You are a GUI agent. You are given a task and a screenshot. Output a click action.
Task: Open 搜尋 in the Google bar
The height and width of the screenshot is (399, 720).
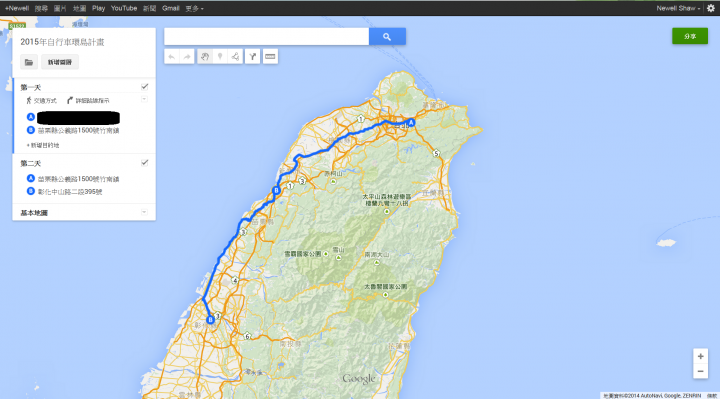click(41, 8)
